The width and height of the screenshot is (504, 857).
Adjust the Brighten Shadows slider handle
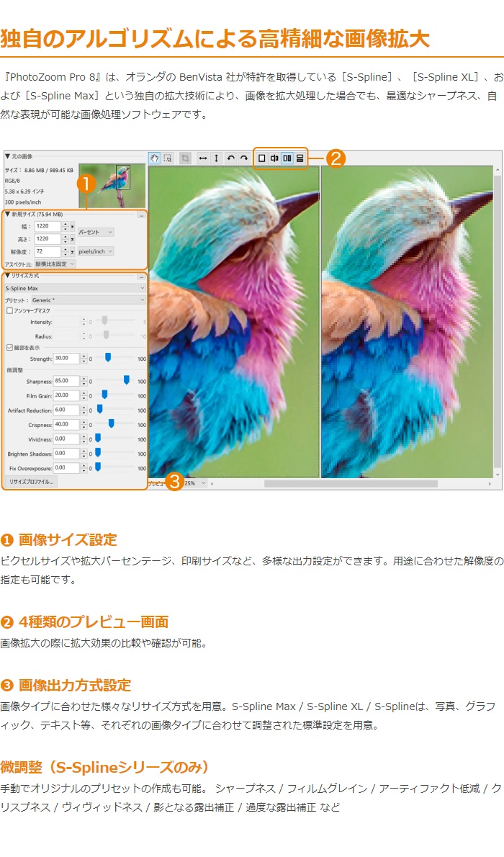pyautogui.click(x=98, y=452)
